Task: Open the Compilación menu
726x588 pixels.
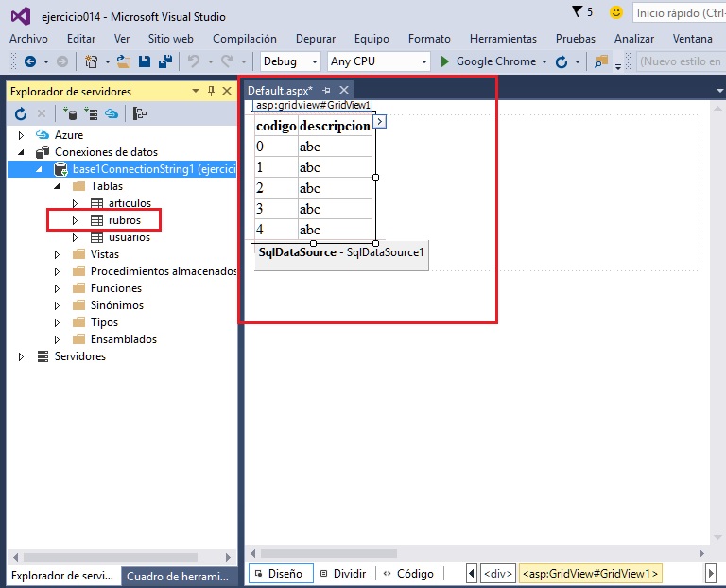Action: [x=245, y=39]
